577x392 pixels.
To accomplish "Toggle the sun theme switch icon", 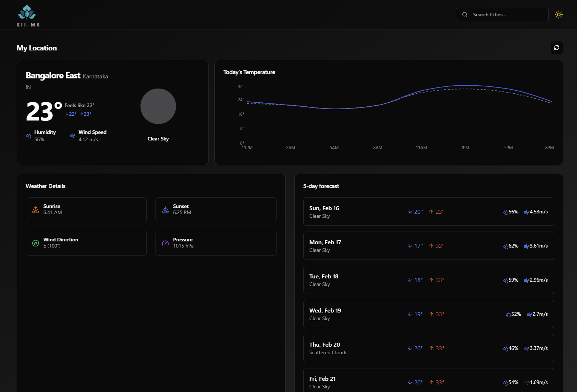I will pyautogui.click(x=559, y=15).
